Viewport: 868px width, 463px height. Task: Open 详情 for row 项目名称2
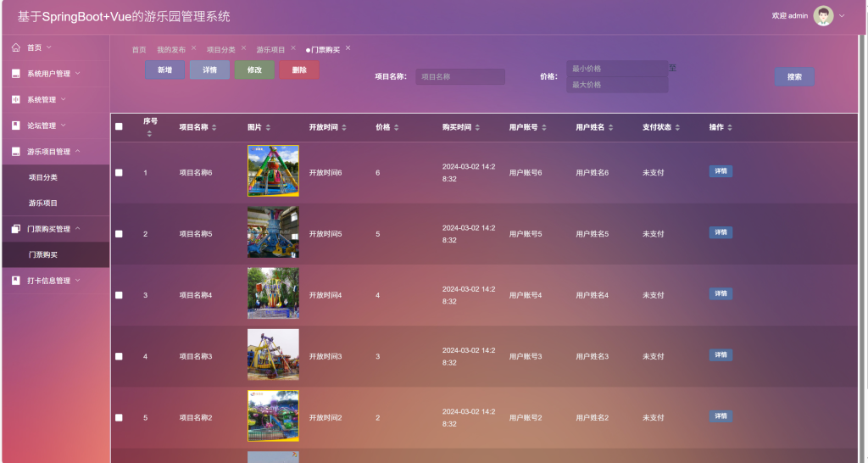(x=721, y=416)
